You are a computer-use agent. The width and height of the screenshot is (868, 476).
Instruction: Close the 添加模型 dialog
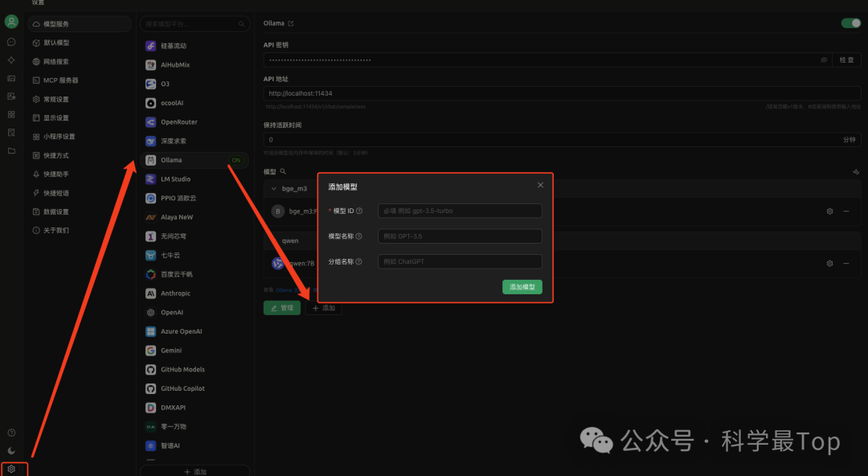pos(540,185)
